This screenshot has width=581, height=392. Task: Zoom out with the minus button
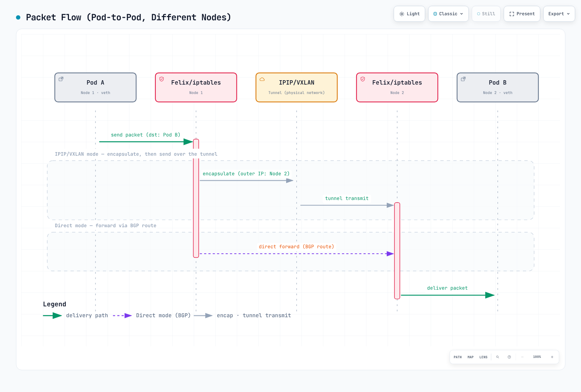point(522,357)
